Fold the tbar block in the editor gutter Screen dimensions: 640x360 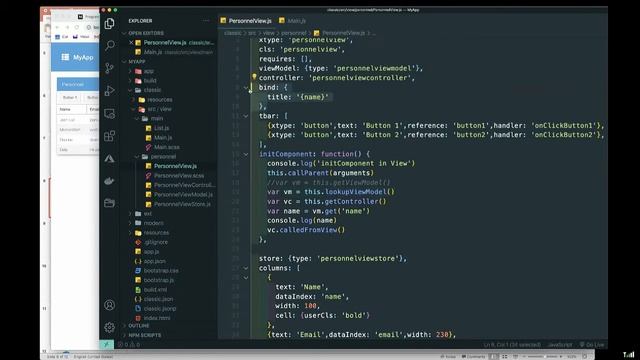point(246,116)
